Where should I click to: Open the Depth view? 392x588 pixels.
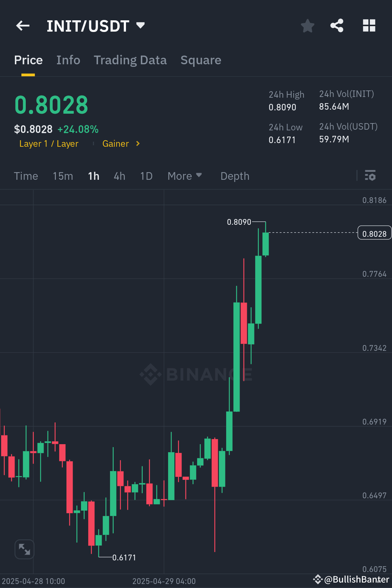234,176
